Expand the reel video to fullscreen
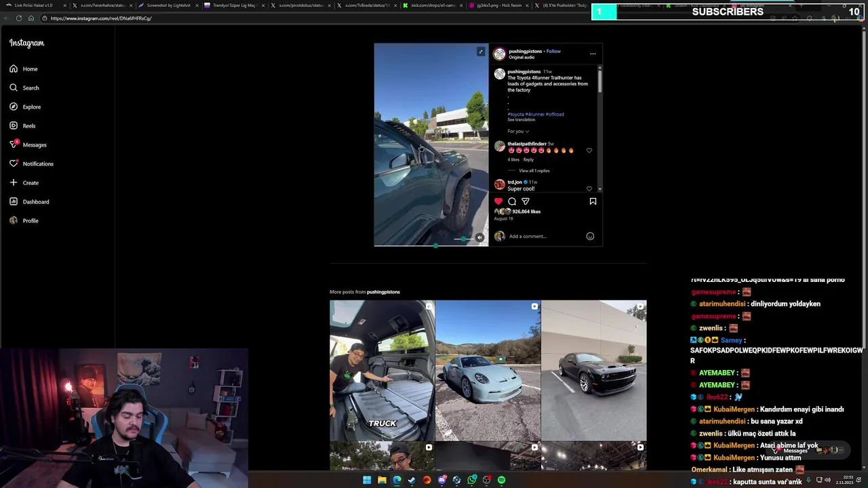The image size is (868, 488). (x=481, y=52)
